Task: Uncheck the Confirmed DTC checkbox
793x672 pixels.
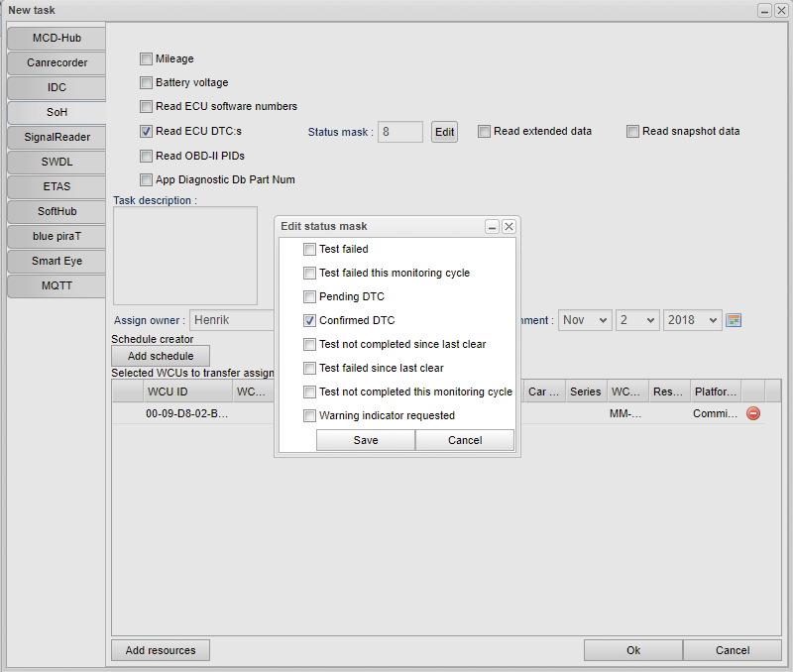Action: (310, 321)
